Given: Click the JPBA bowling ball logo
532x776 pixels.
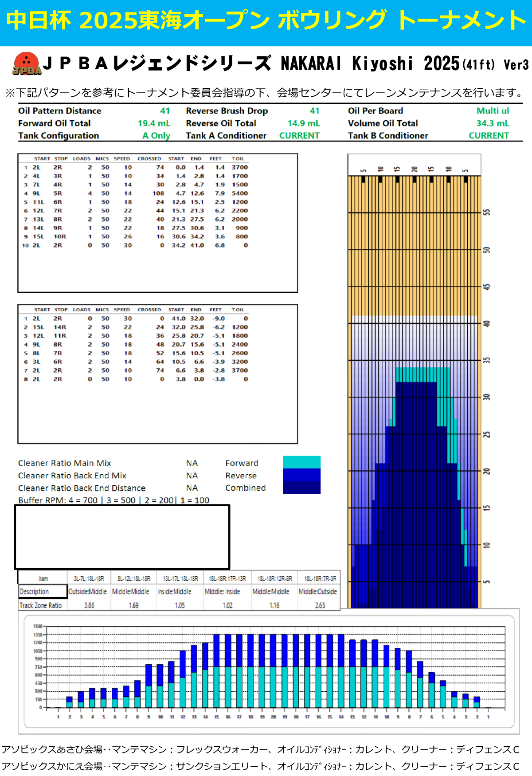Looking at the screenshot, I should [27, 64].
